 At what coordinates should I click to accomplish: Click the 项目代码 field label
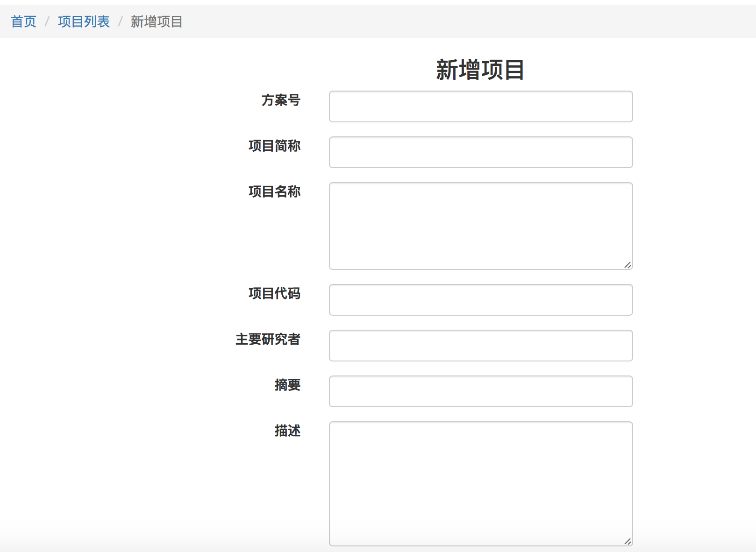click(274, 293)
